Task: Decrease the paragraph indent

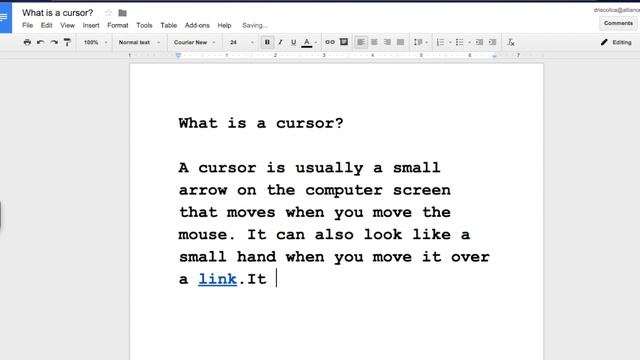Action: coord(479,42)
